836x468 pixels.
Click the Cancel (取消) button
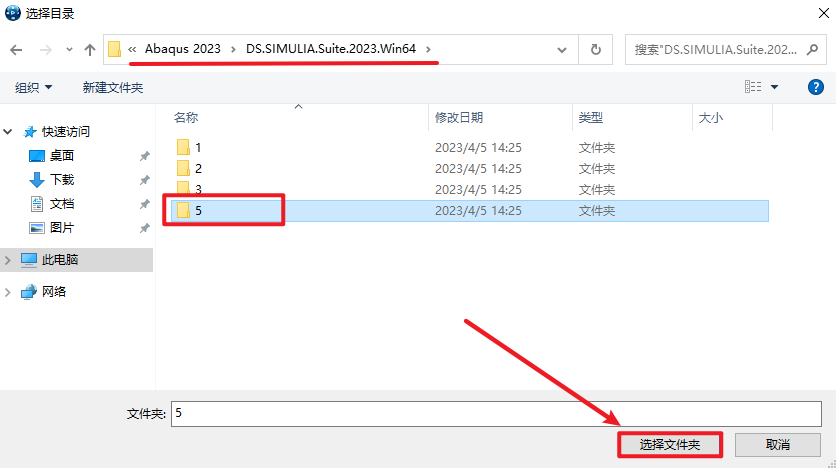[x=777, y=444]
